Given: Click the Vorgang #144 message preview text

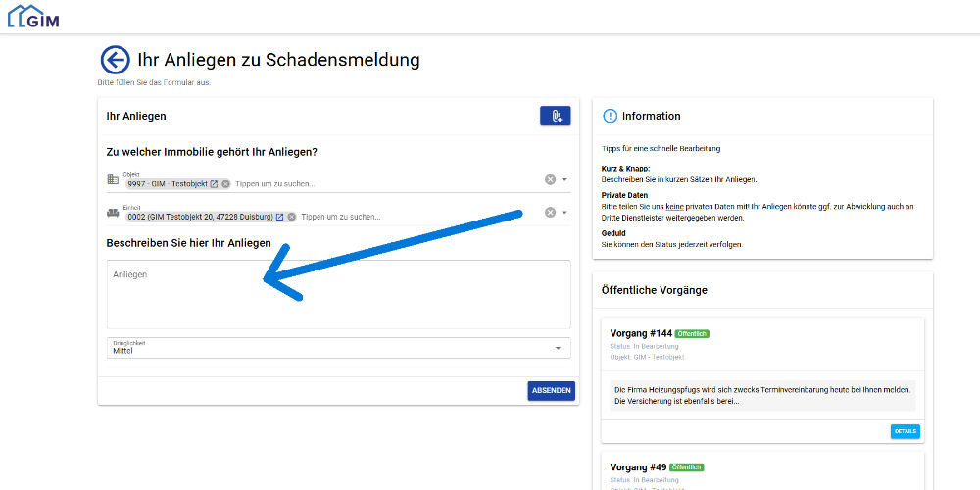Looking at the screenshot, I should point(762,395).
